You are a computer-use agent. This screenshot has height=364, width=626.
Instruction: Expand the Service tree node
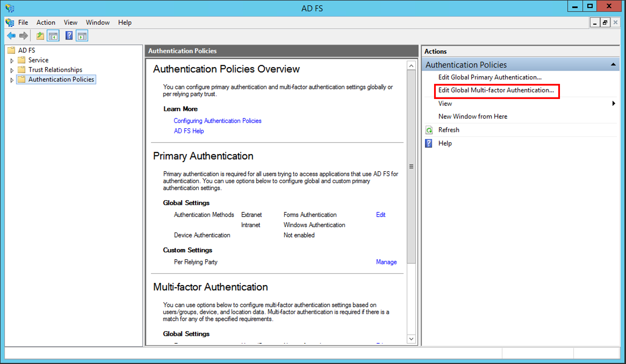[x=12, y=60]
